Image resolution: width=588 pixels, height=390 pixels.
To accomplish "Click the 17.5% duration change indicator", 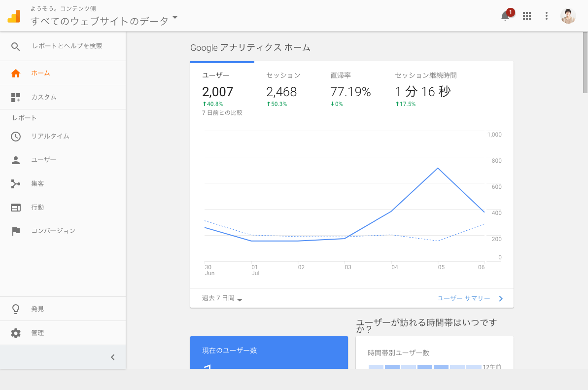I will click(405, 104).
